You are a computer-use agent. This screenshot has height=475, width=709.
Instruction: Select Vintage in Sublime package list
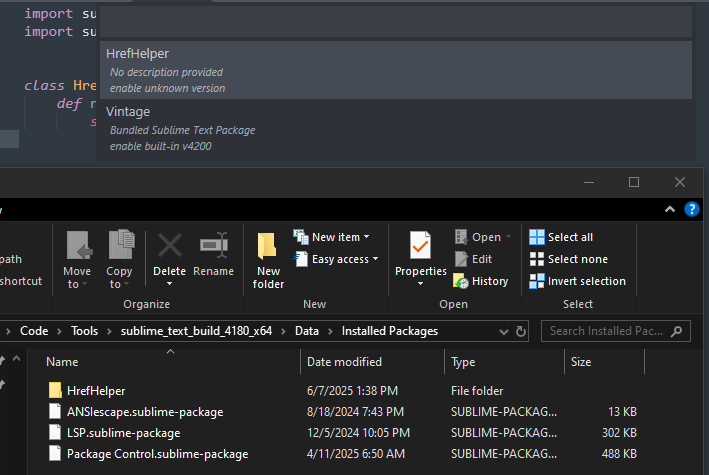396,128
